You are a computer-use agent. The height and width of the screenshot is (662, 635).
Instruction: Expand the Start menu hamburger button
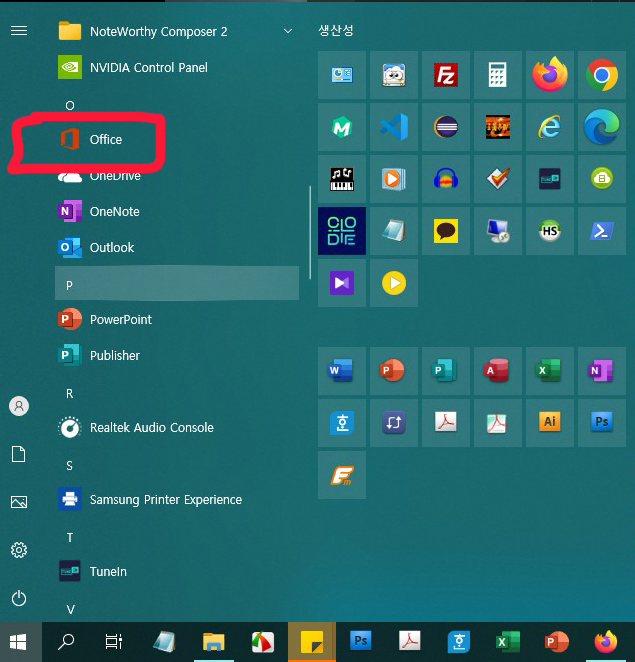click(x=19, y=31)
